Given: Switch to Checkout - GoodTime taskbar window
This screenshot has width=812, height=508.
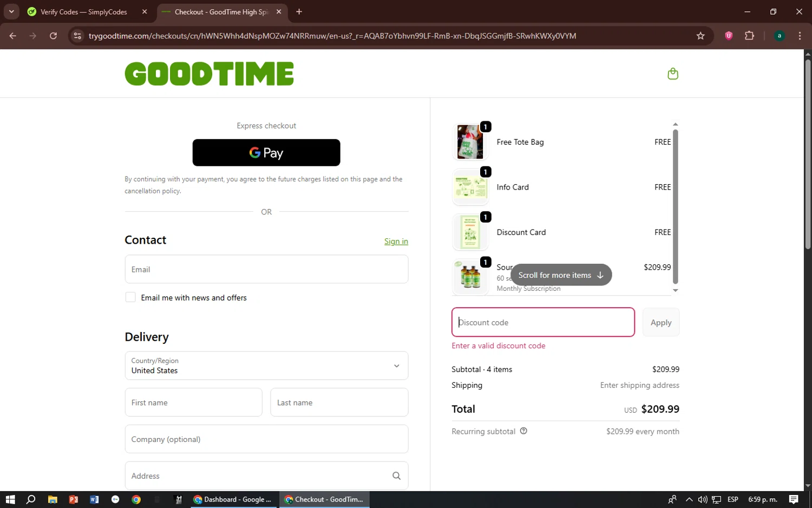Looking at the screenshot, I should point(324,499).
